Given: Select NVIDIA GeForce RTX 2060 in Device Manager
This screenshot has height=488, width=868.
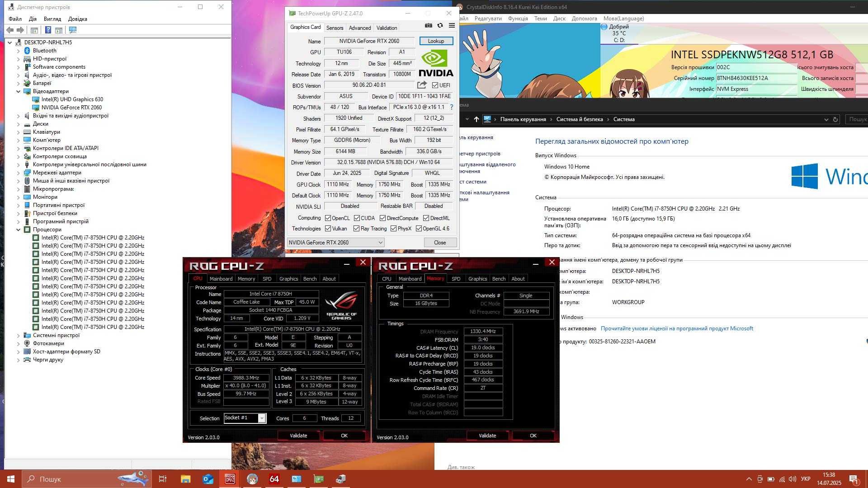Looking at the screenshot, I should click(71, 108).
